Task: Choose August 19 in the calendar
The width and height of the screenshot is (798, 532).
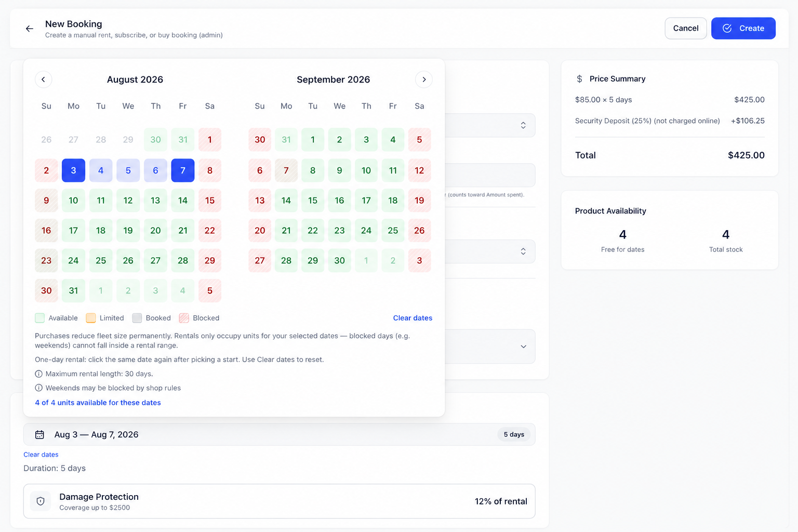Action: point(128,231)
